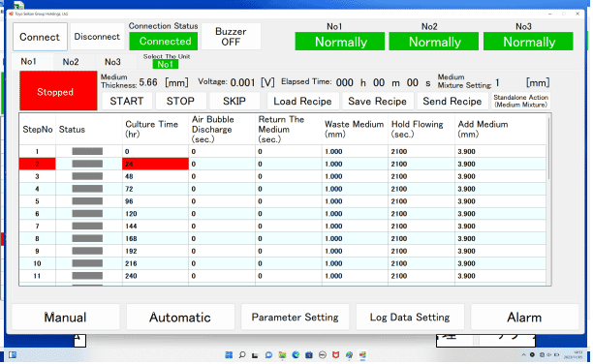Select Air Bubble Discharge 0 in step 10

[x=222, y=263]
